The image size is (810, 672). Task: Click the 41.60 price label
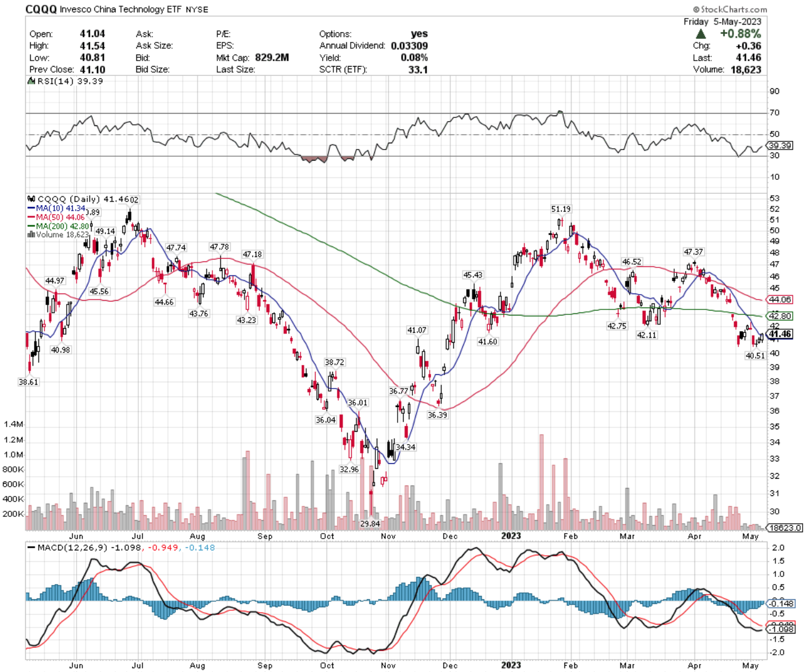pyautogui.click(x=488, y=342)
